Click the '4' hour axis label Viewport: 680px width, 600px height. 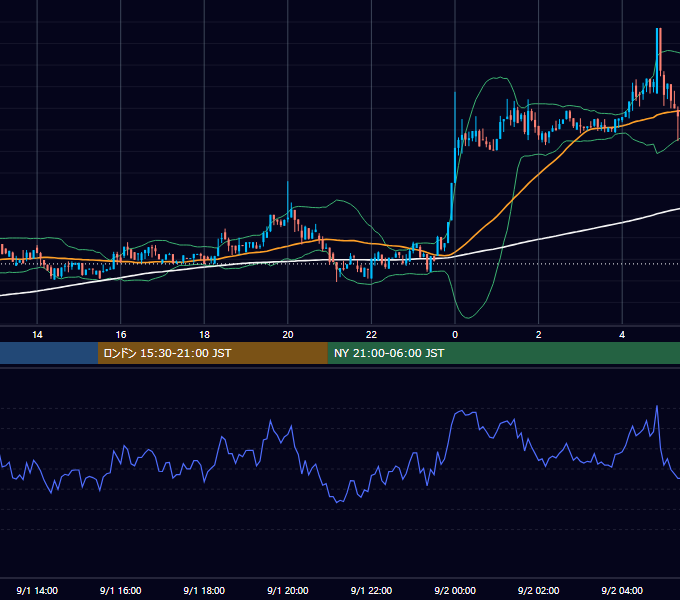tap(622, 335)
